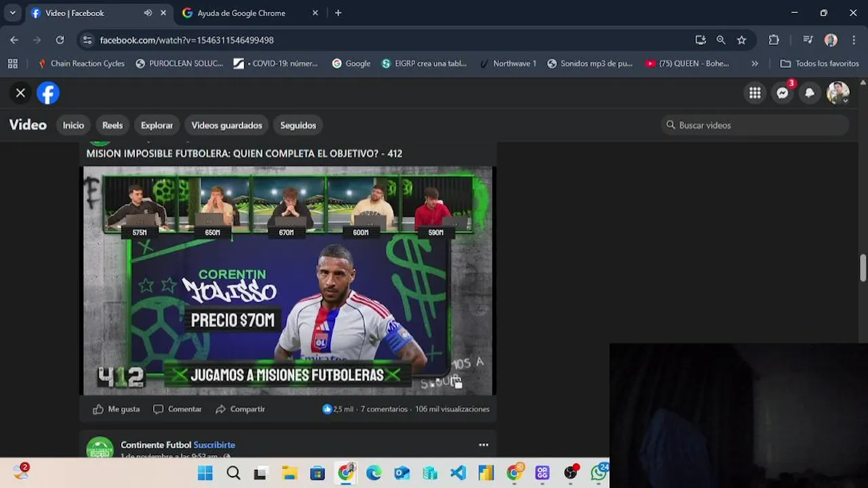Open Microsoft Edge from taskbar
This screenshot has width=868, height=488.
pos(374,473)
